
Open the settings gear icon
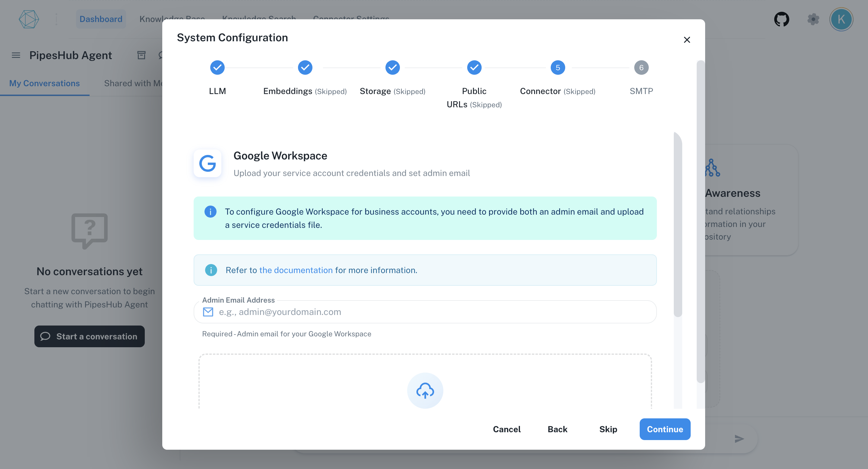click(813, 19)
